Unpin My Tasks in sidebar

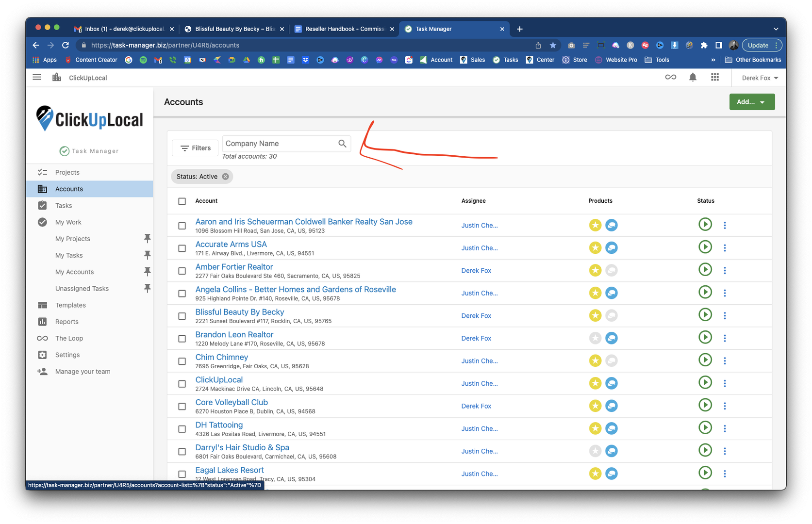point(147,255)
